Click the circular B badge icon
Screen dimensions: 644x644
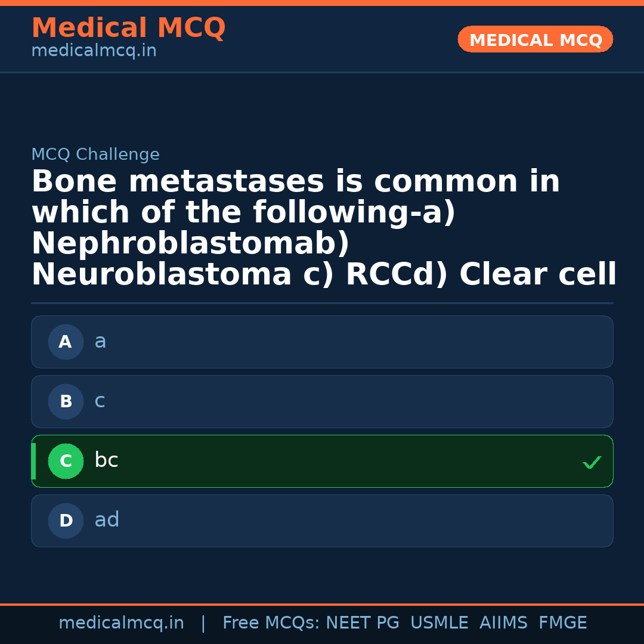tap(66, 401)
